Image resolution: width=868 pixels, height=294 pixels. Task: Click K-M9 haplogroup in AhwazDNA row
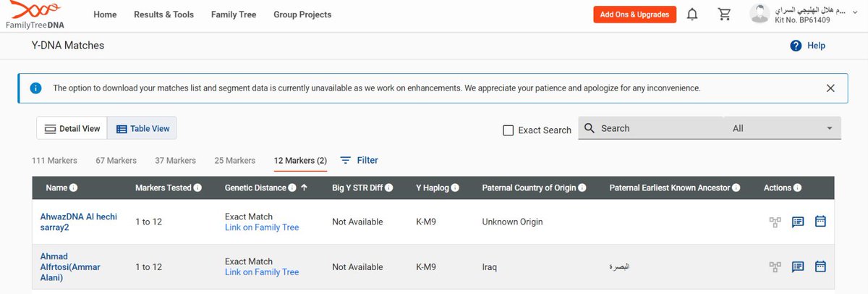coord(426,222)
